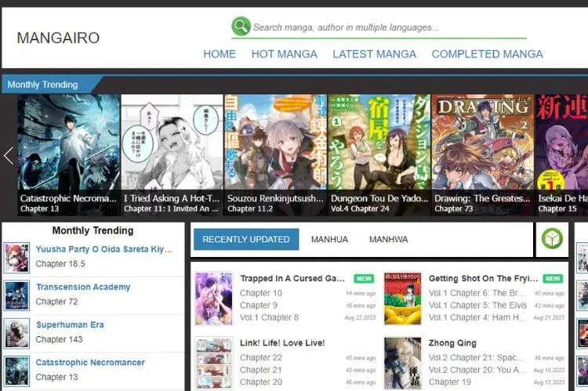Open Yuusha Party O Oida Sareta title
The image size is (588, 391).
(x=103, y=249)
